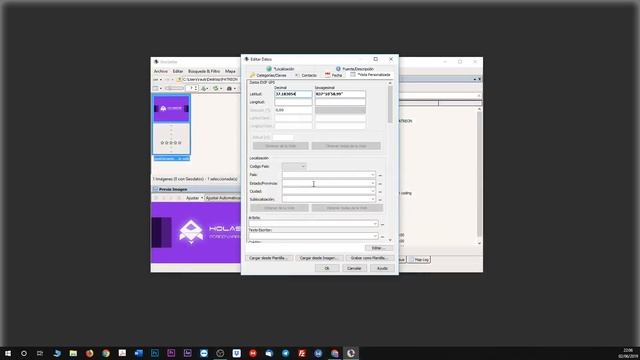Switch to the Contacto tab

click(306, 76)
